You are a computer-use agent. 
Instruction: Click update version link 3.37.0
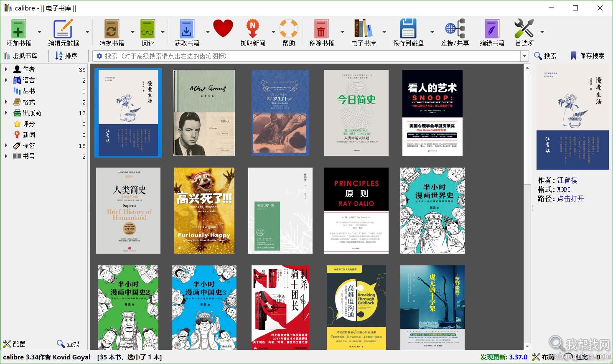[x=518, y=357]
